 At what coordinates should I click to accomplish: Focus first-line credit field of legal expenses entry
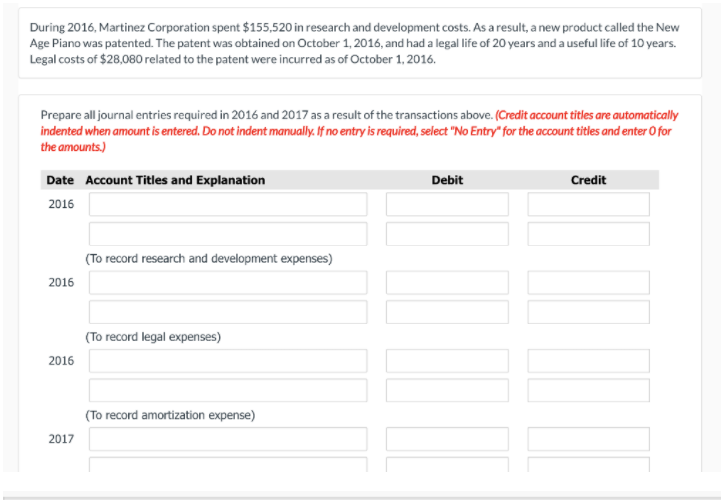589,282
